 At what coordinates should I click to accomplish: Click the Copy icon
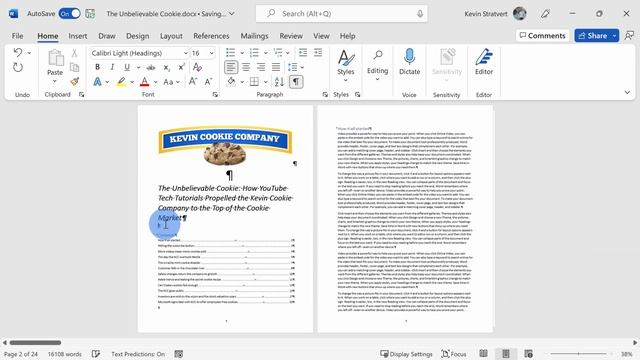[x=74, y=67]
